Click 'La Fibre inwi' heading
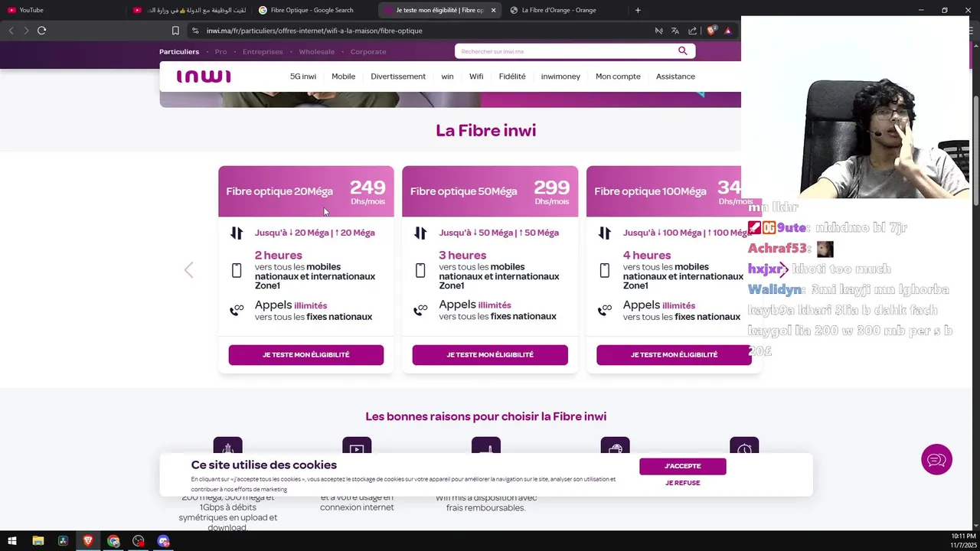 (x=485, y=131)
